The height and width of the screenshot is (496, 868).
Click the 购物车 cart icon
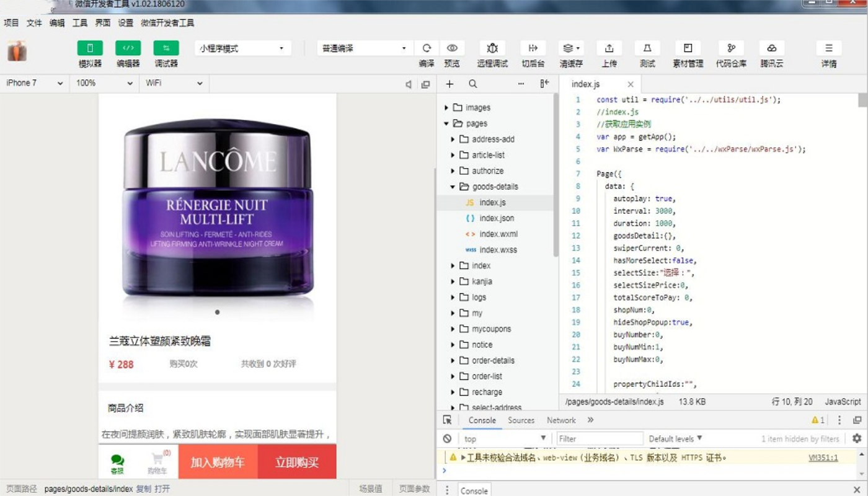[x=157, y=463]
